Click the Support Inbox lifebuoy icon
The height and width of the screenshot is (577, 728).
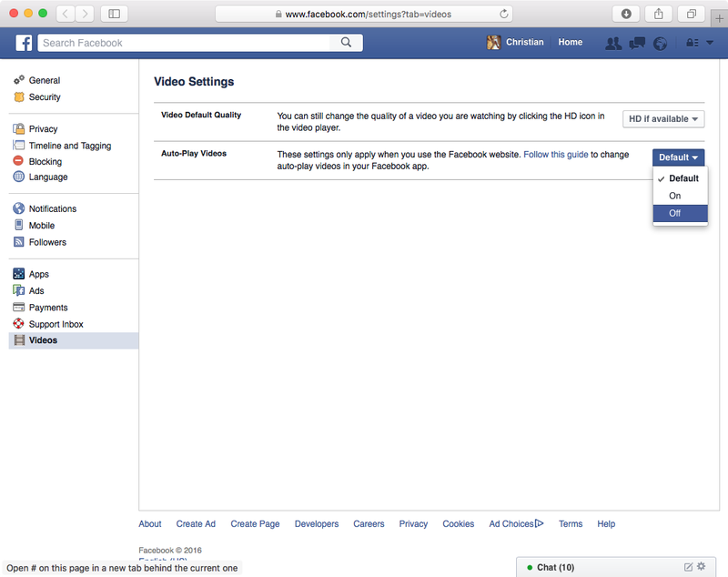point(18,323)
